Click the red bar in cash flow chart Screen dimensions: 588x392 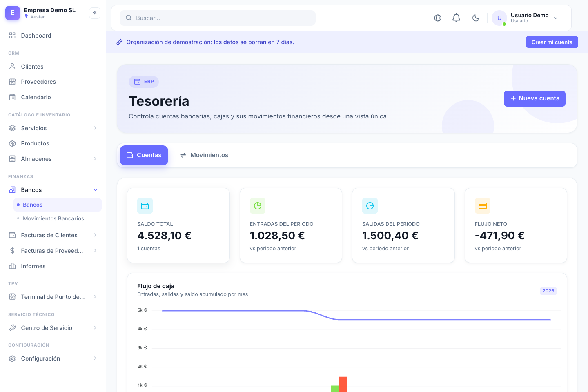pyautogui.click(x=343, y=384)
